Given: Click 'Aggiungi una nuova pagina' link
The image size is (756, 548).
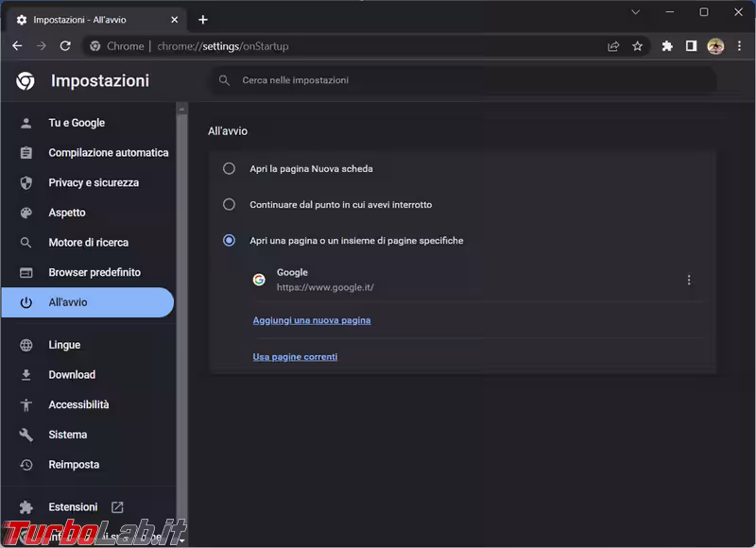Looking at the screenshot, I should click(x=312, y=320).
